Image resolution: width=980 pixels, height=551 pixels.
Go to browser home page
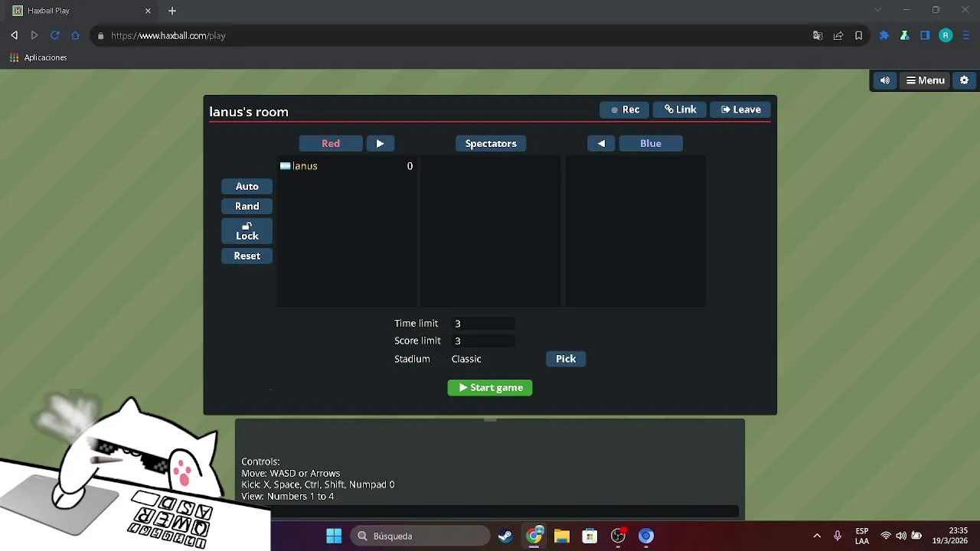coord(75,35)
